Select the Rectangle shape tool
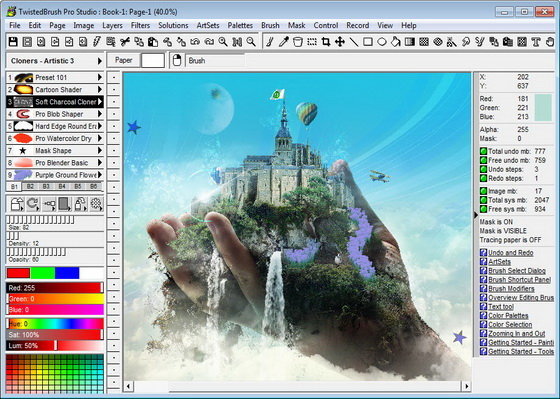 coord(368,42)
